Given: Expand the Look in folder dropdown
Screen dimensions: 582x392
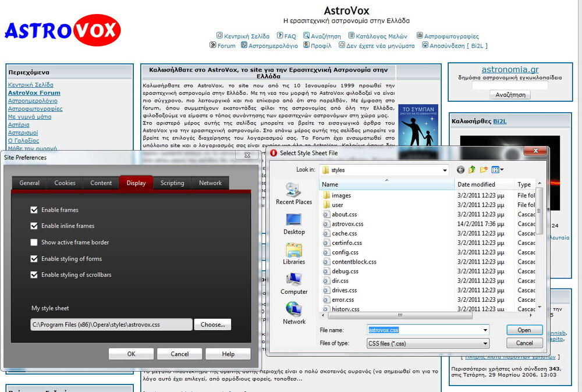Looking at the screenshot, I should (x=445, y=170).
